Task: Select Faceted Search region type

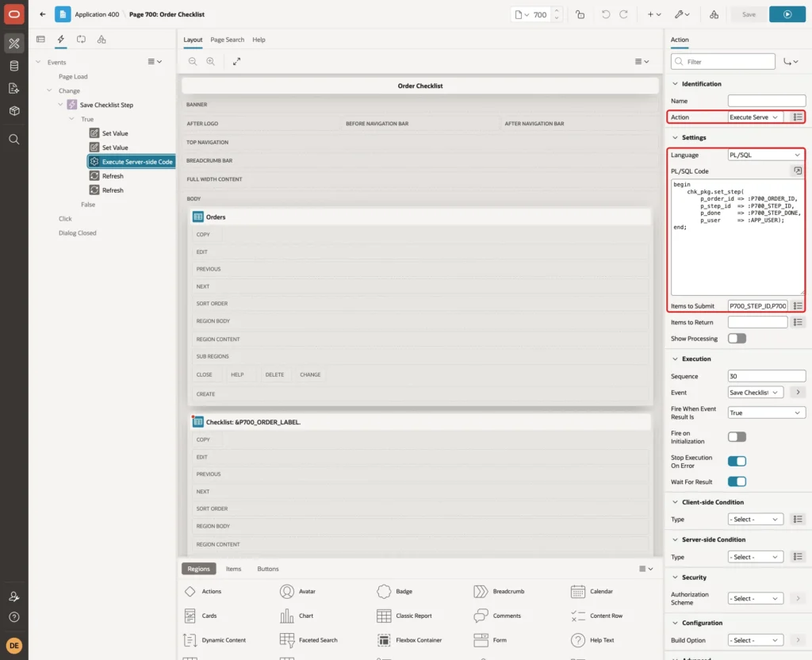Action: (308, 640)
